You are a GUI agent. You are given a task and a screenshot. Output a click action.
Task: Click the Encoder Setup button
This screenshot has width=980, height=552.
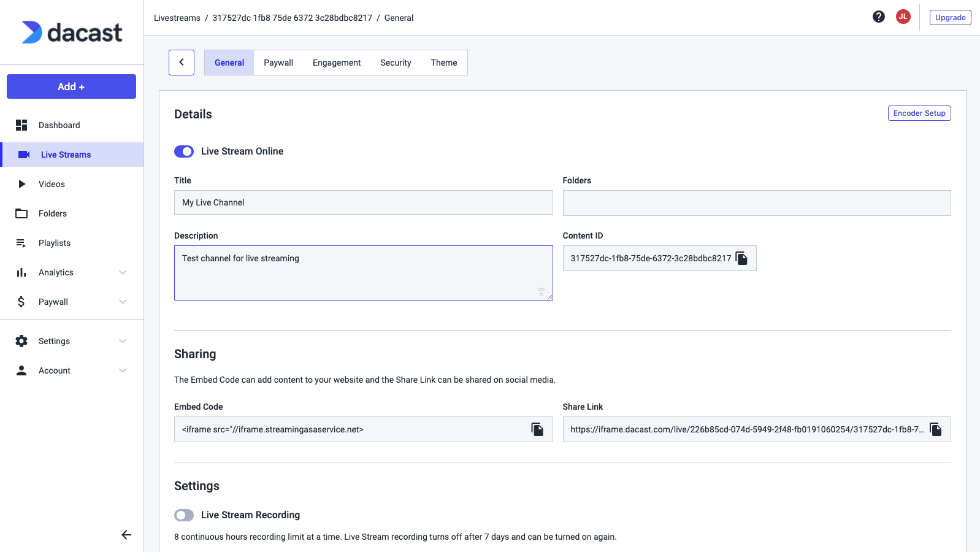tap(919, 113)
